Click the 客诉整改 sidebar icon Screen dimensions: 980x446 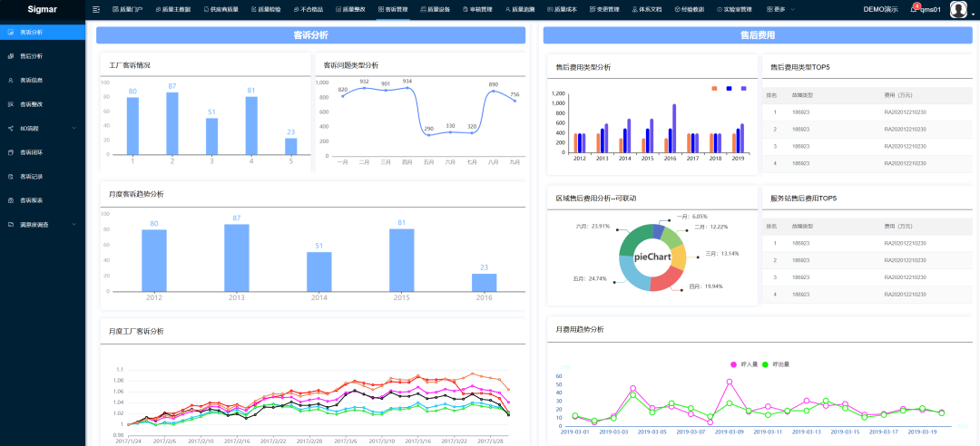coord(11,104)
